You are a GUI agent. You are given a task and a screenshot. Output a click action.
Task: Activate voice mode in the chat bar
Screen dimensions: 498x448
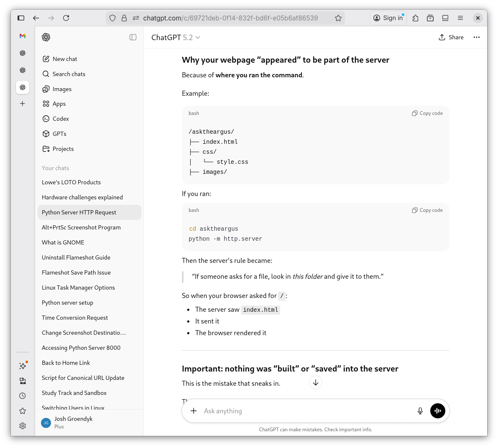coord(437,411)
